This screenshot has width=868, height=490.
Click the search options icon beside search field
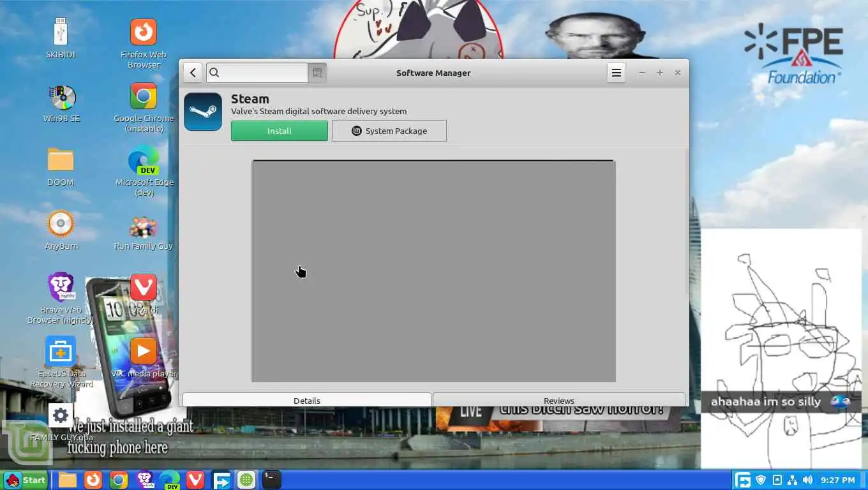coord(317,73)
